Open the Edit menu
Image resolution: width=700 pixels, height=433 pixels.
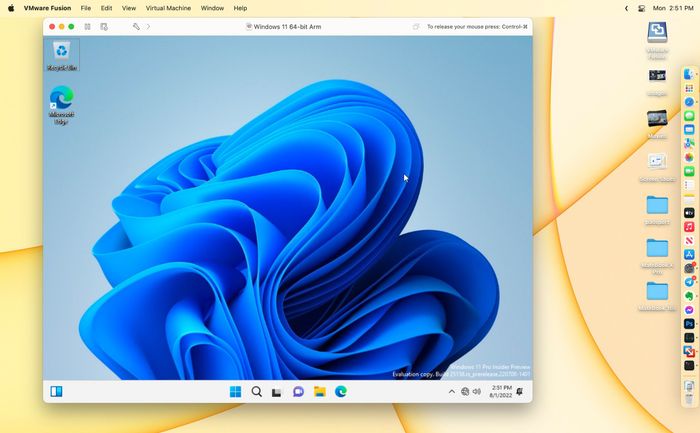[106, 8]
